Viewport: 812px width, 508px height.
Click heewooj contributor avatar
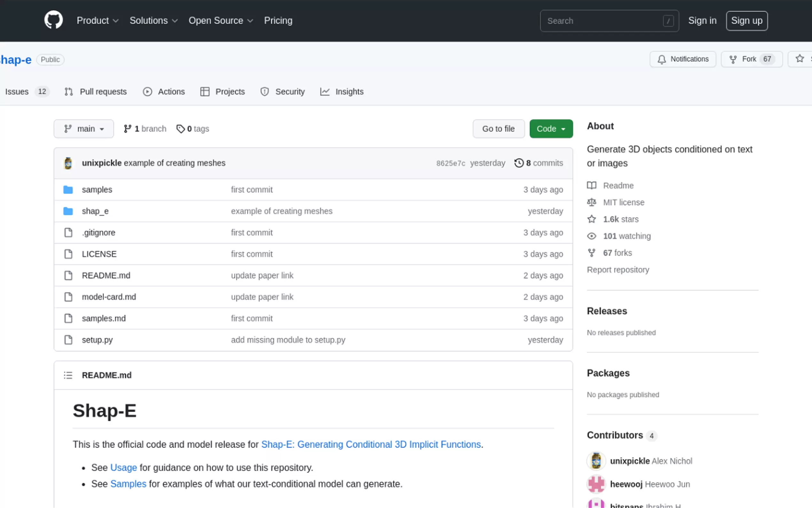click(596, 484)
